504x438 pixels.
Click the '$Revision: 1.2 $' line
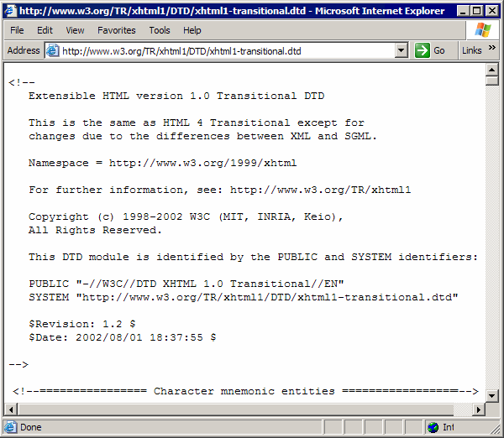tap(82, 324)
